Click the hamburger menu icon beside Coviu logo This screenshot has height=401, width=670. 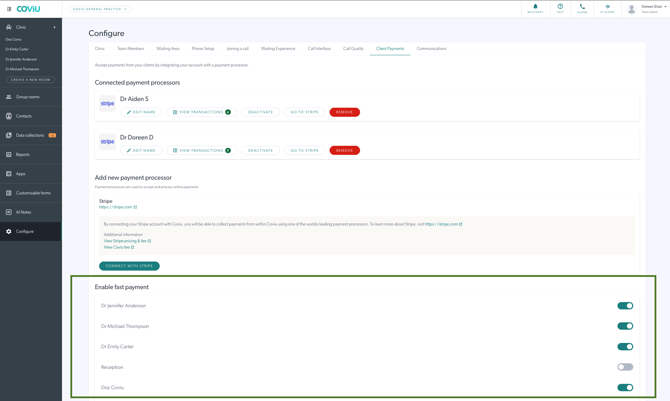pyautogui.click(x=9, y=9)
